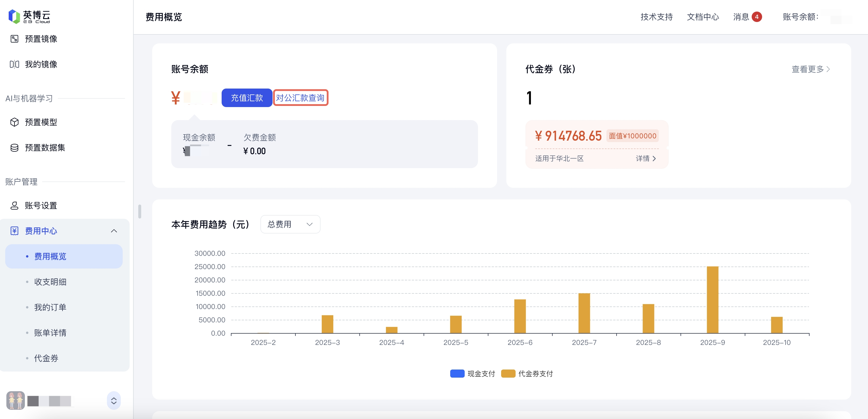Click the red message count badge

pos(757,17)
